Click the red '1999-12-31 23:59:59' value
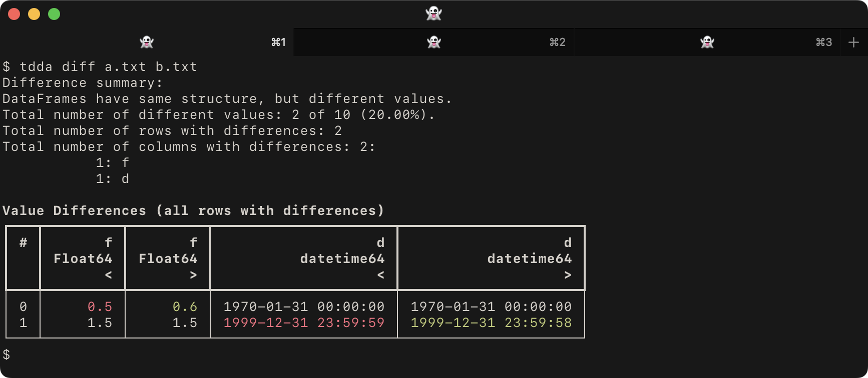Viewport: 868px width, 378px height. click(x=304, y=322)
